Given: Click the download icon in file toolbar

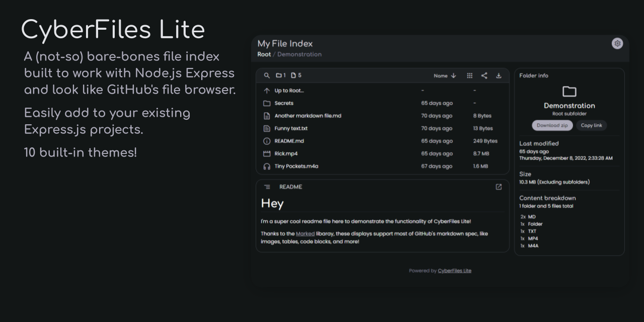Looking at the screenshot, I should pyautogui.click(x=499, y=75).
